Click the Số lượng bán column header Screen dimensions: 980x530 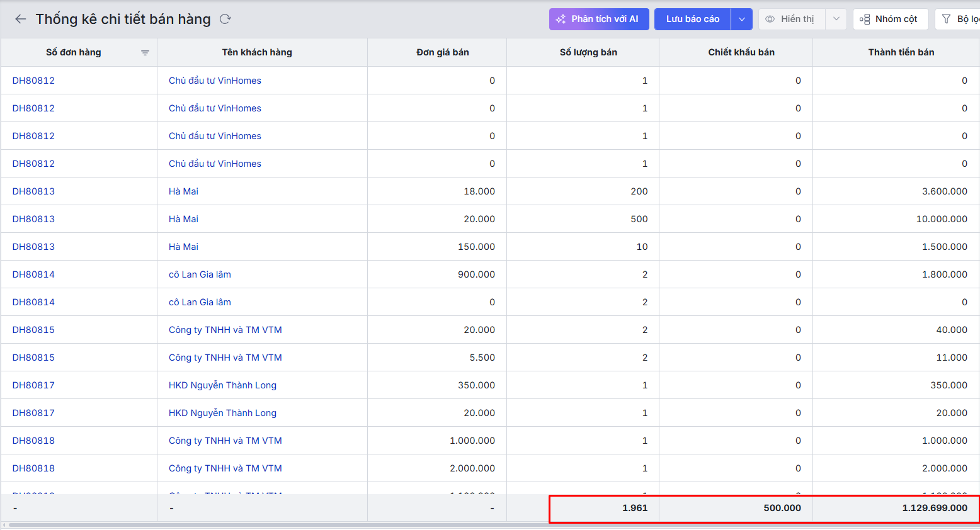(588, 52)
